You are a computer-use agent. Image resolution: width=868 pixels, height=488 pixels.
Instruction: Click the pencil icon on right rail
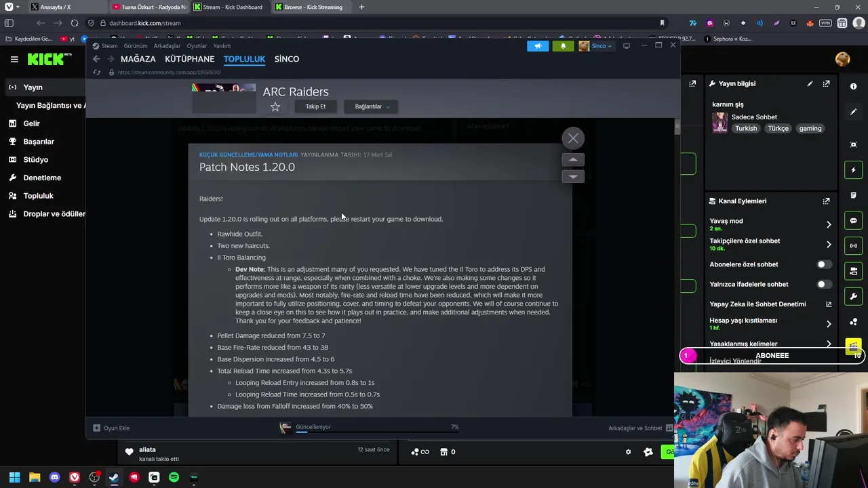[853, 112]
